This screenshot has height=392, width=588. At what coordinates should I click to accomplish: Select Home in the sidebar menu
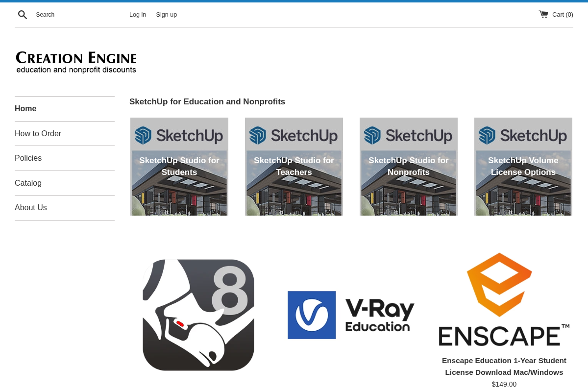[x=25, y=108]
